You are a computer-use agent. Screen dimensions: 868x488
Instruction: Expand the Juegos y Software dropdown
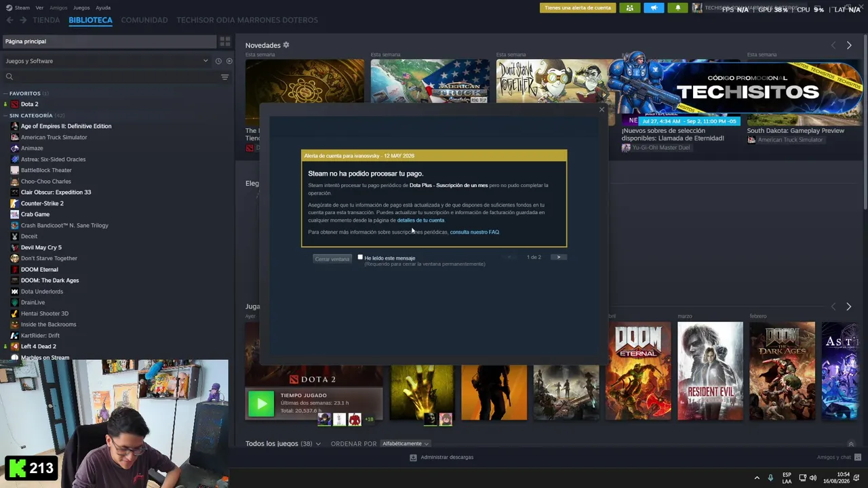point(108,61)
